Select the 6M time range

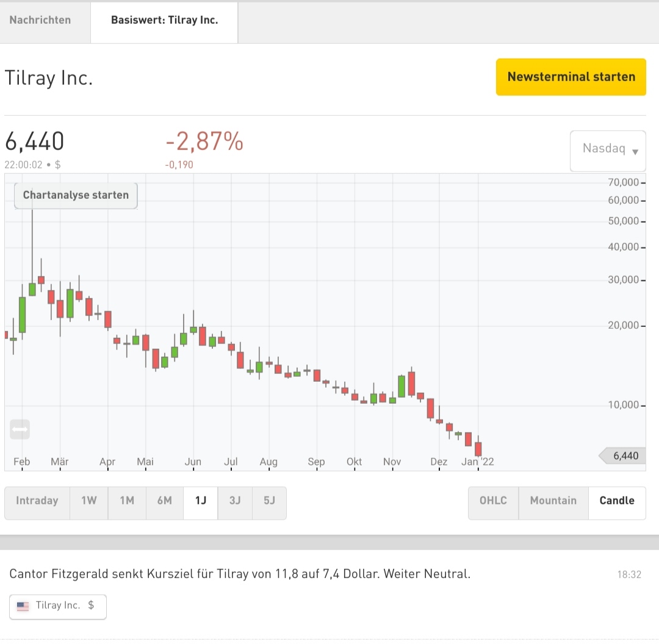click(165, 501)
